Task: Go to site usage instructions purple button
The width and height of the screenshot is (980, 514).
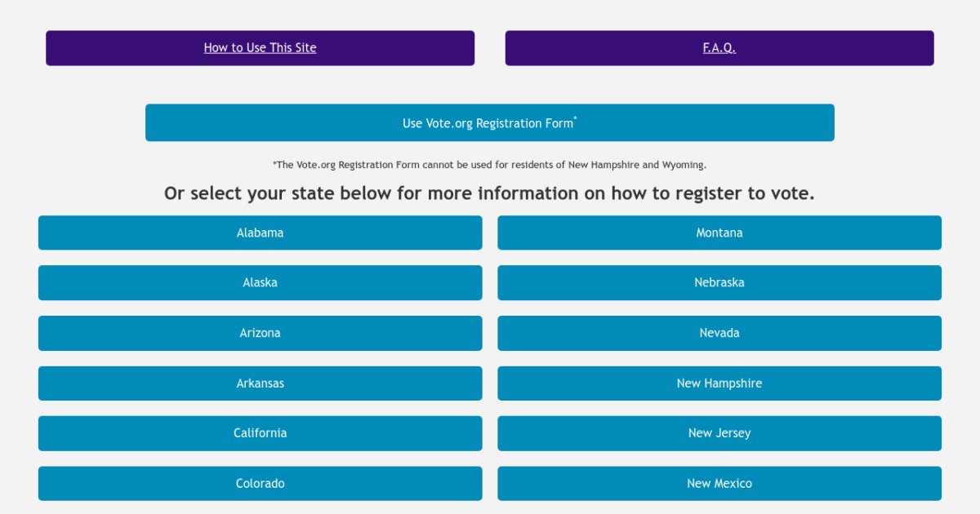Action: tap(260, 48)
